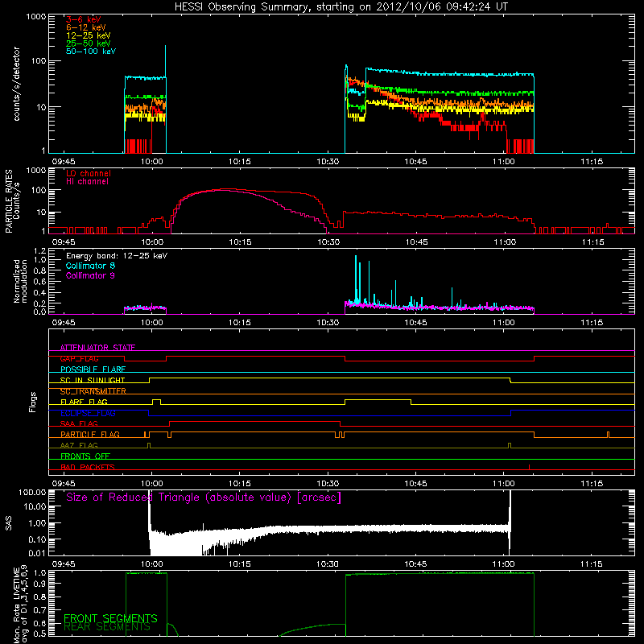Click the PARTICLE_FLAG label
This screenshot has height=644, width=644.
point(90,435)
